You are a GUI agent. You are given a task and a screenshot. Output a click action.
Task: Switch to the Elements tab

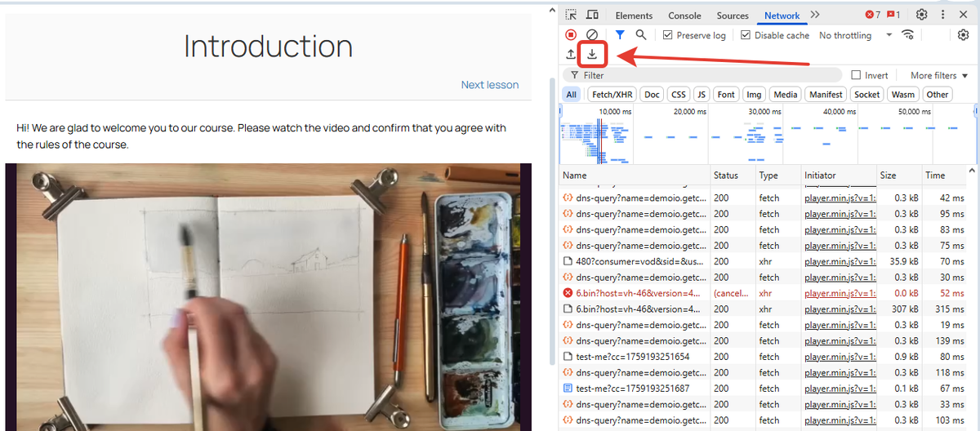click(634, 16)
